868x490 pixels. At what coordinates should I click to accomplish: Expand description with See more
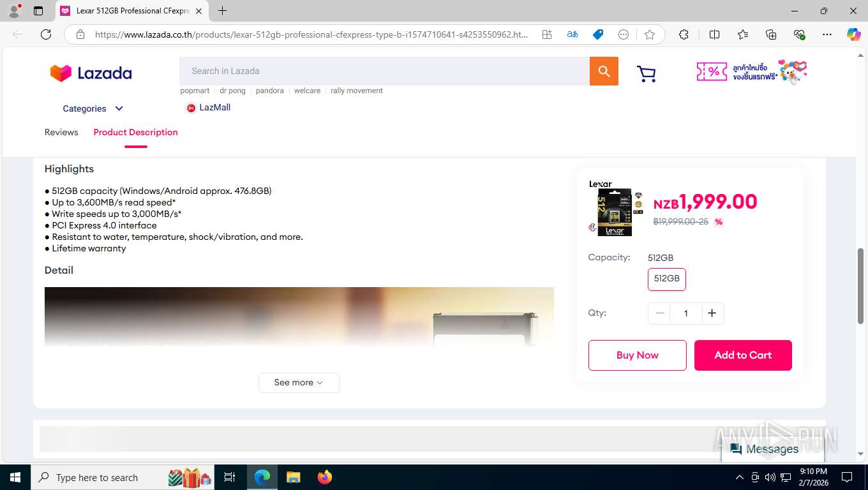point(299,383)
